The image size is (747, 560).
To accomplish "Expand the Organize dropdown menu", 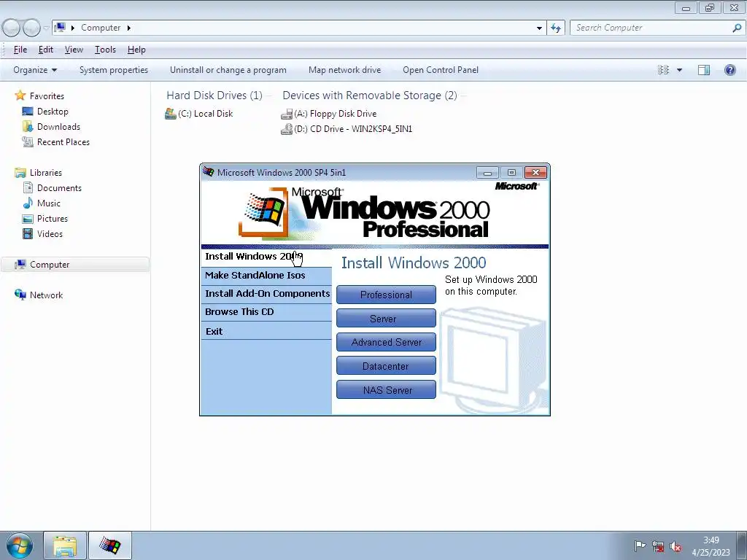I will click(35, 70).
